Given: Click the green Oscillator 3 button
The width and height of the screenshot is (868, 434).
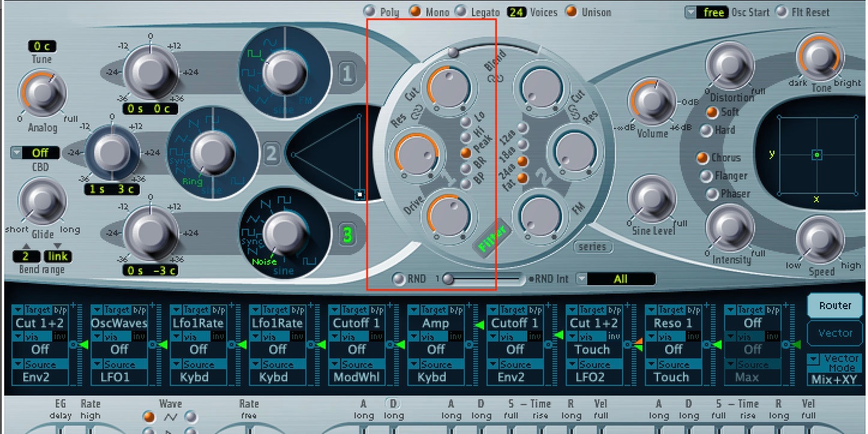Looking at the screenshot, I should (x=348, y=235).
